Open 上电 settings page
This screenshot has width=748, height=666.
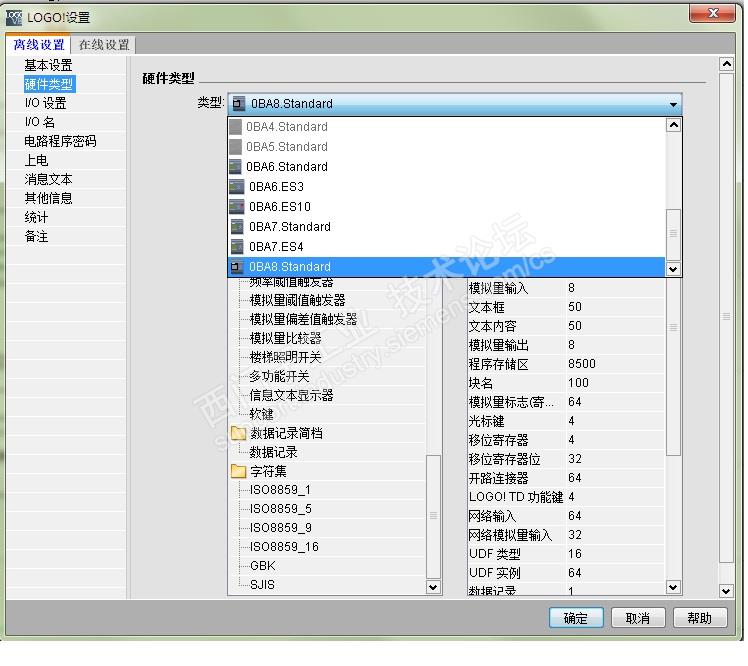[36, 161]
